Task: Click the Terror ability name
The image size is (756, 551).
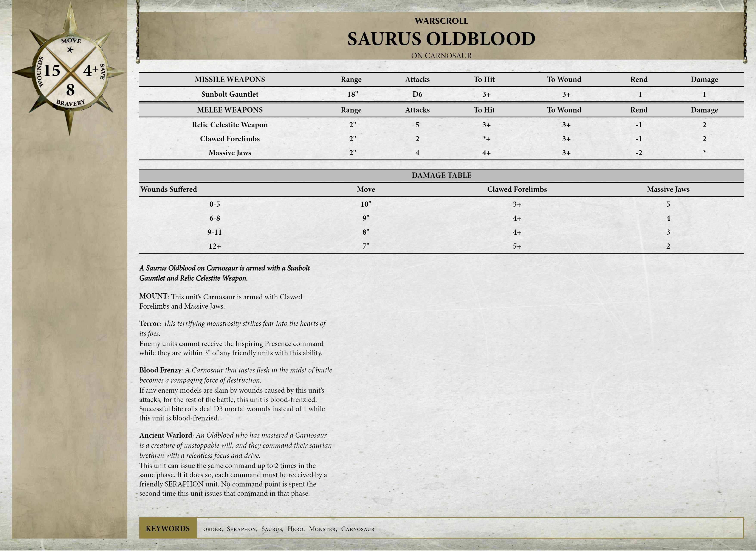Action: click(149, 323)
